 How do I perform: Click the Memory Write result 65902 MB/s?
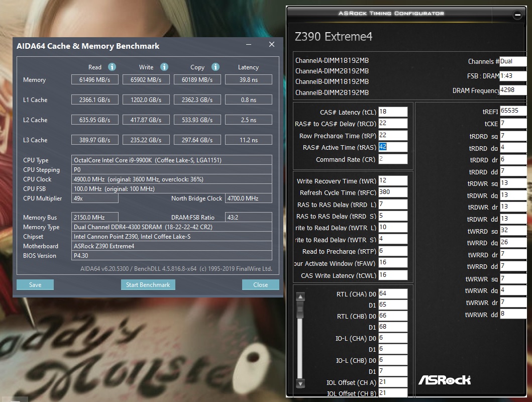tap(146, 80)
